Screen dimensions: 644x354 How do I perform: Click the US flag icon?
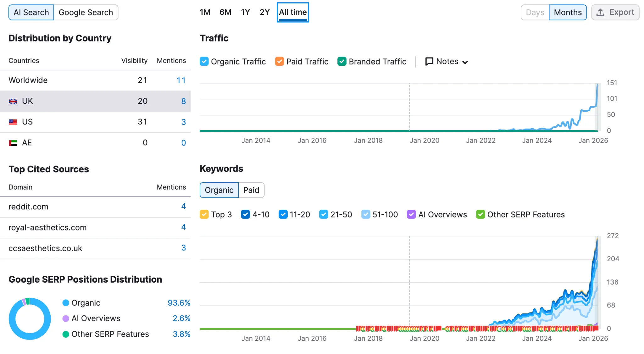pos(13,122)
